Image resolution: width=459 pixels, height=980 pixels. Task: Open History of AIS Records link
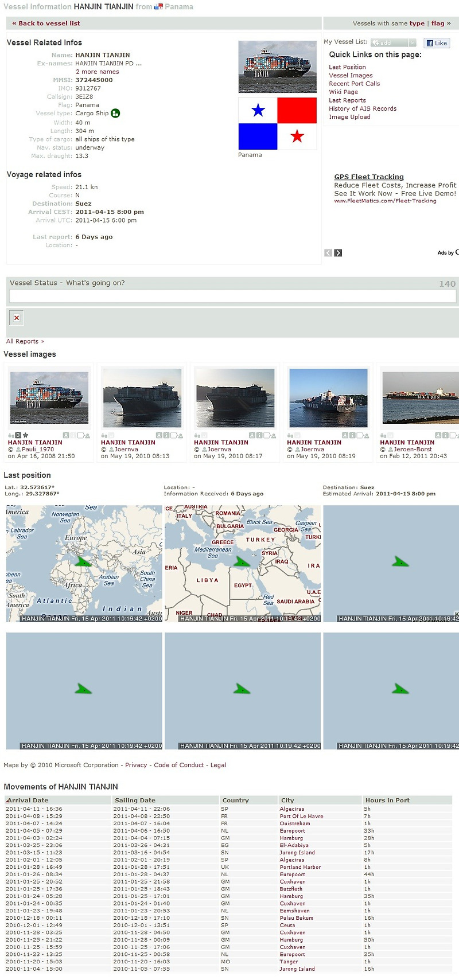point(363,108)
